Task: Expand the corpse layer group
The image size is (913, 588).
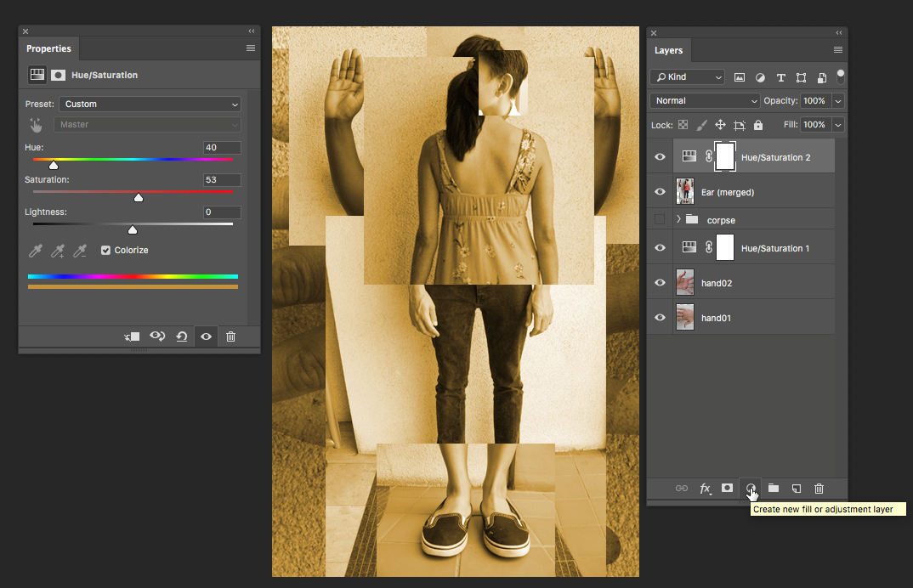Action: tap(678, 219)
